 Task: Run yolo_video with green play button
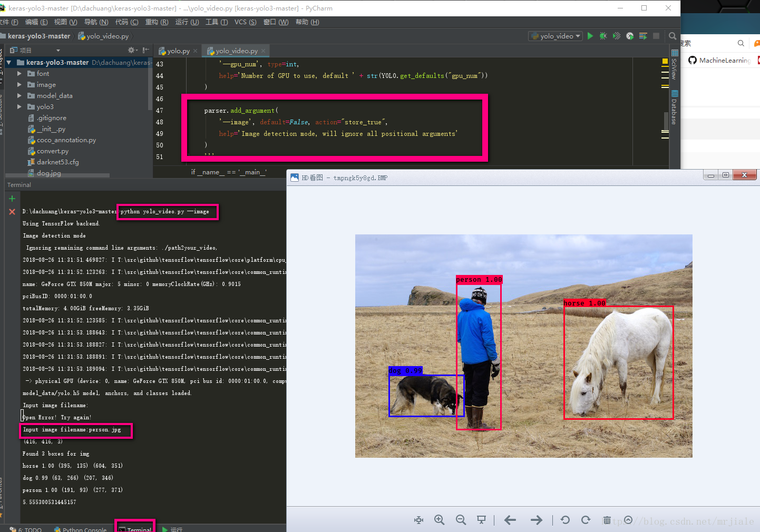[590, 36]
